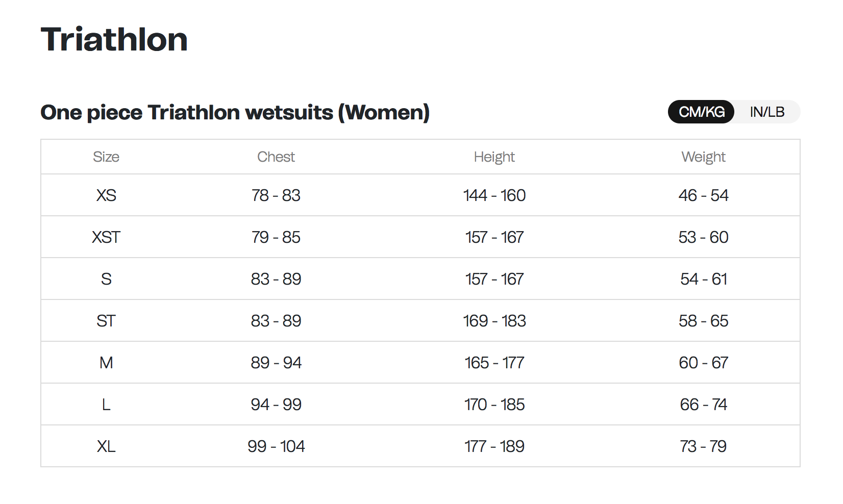Select the CM/KG unit option
The width and height of the screenshot is (843, 504).
coord(701,112)
